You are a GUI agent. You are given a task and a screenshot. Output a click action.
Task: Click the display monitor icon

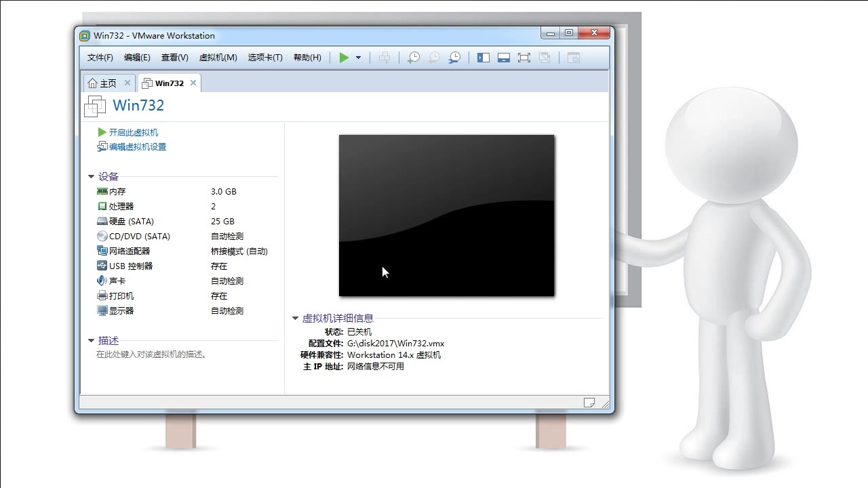pyautogui.click(x=102, y=311)
